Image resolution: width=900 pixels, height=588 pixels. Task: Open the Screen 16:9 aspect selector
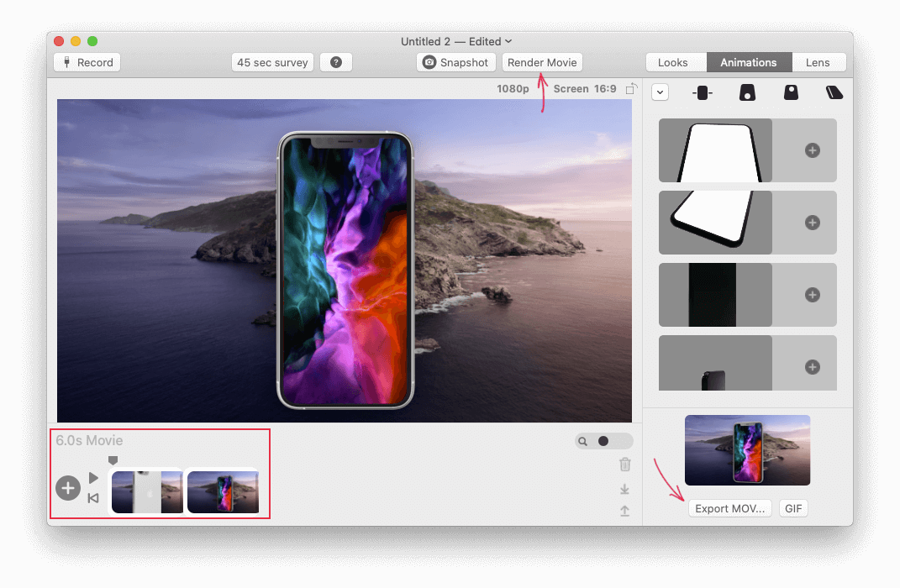click(x=585, y=89)
